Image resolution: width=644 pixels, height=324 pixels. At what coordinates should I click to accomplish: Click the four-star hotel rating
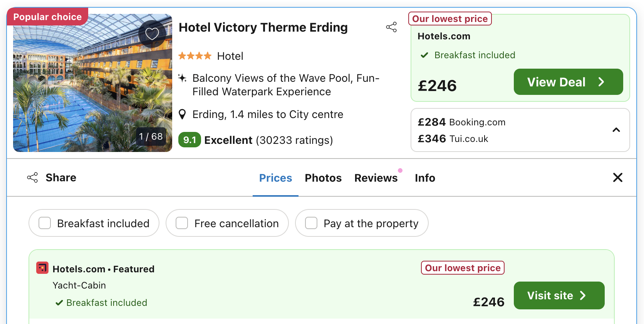point(195,56)
